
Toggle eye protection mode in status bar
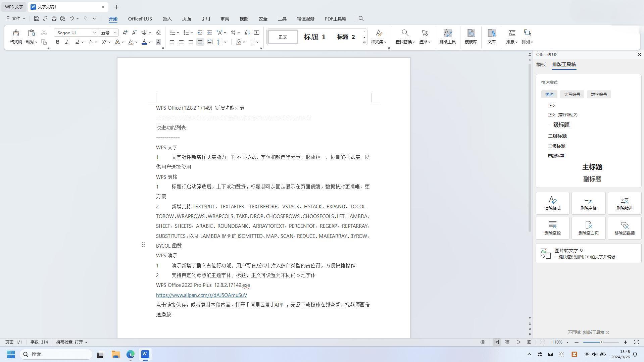(483, 342)
